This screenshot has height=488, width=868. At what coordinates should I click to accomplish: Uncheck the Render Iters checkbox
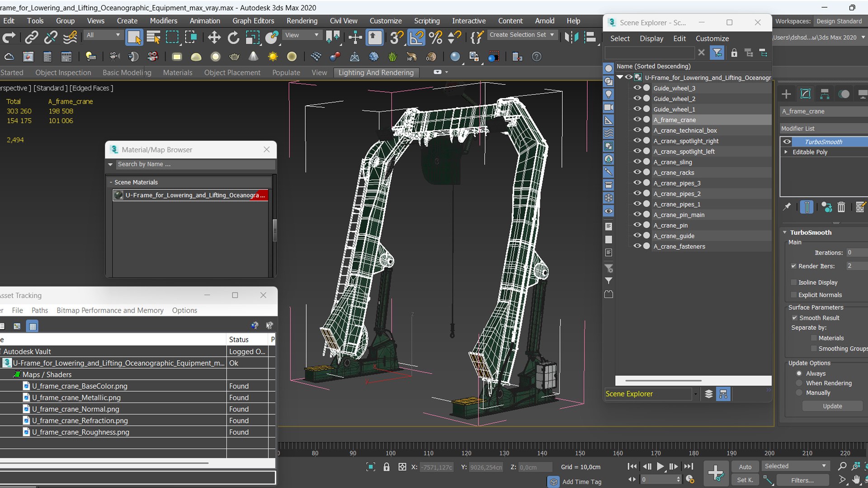coord(793,266)
